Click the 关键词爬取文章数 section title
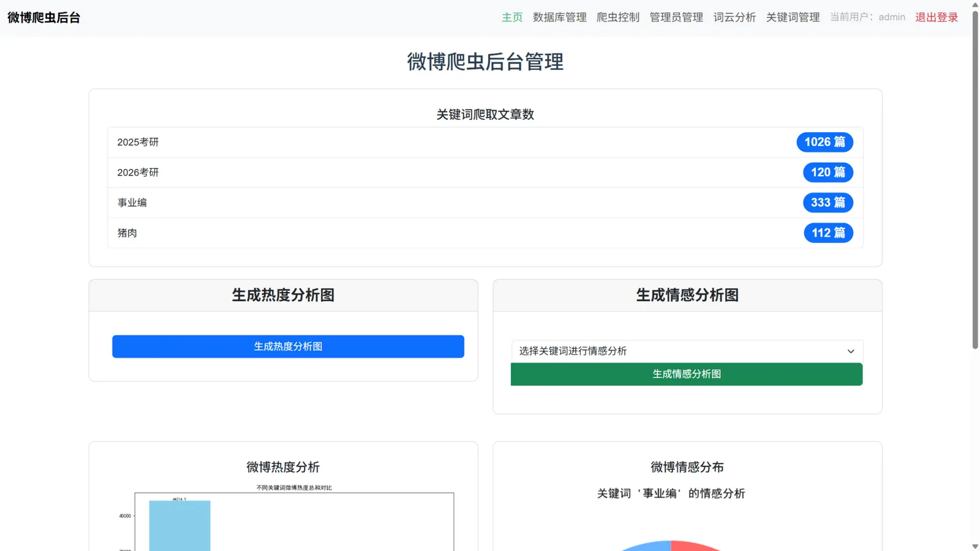This screenshot has height=551, width=980. (x=485, y=114)
